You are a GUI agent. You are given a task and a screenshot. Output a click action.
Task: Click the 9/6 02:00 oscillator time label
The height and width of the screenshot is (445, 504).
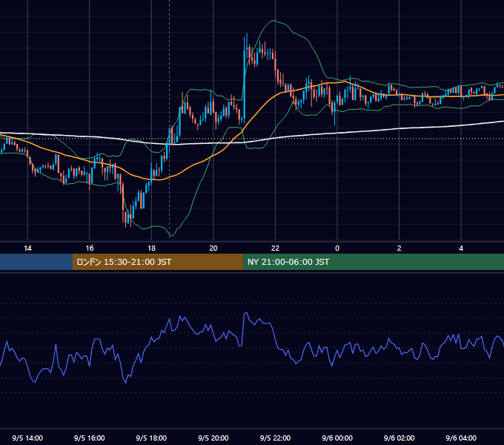pos(399,438)
